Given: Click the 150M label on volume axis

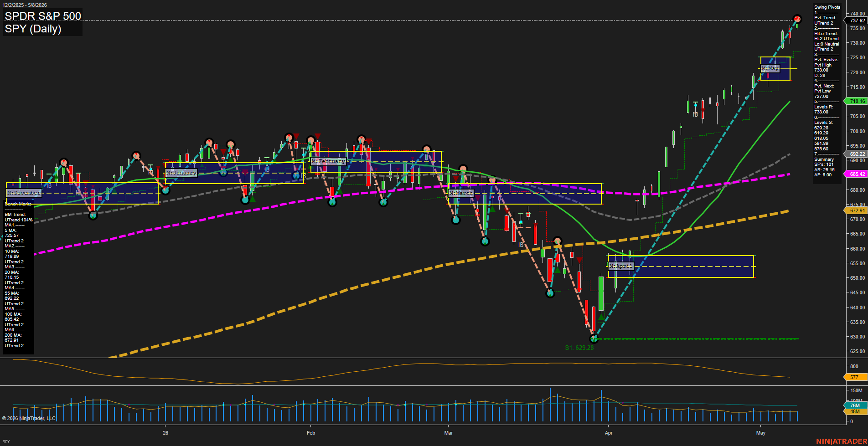Looking at the screenshot, I should [x=857, y=390].
